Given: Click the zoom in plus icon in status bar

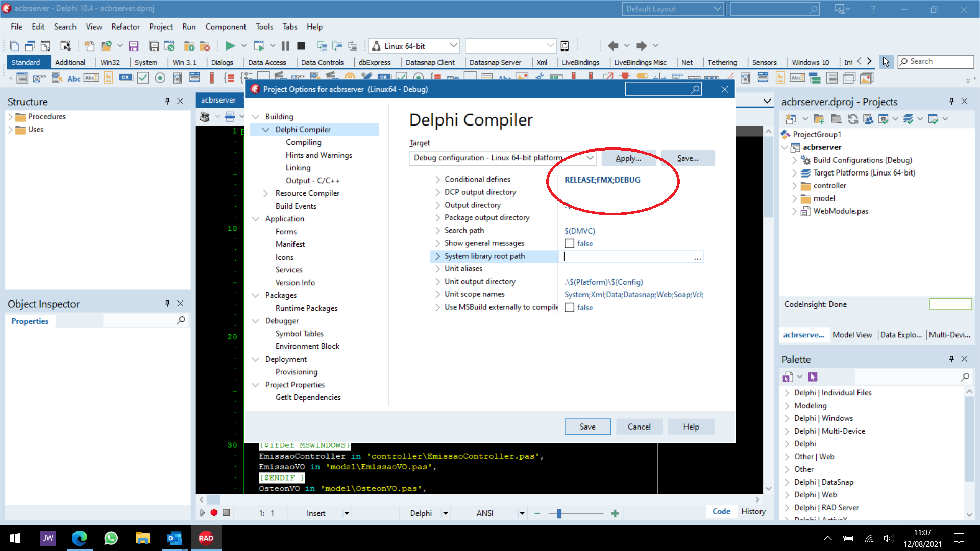Looking at the screenshot, I should pyautogui.click(x=615, y=513).
